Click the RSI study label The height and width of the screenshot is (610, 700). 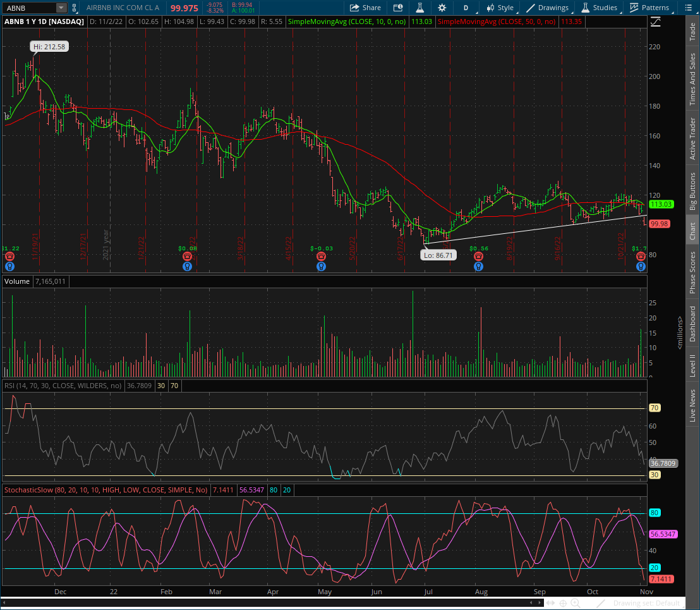tap(63, 386)
